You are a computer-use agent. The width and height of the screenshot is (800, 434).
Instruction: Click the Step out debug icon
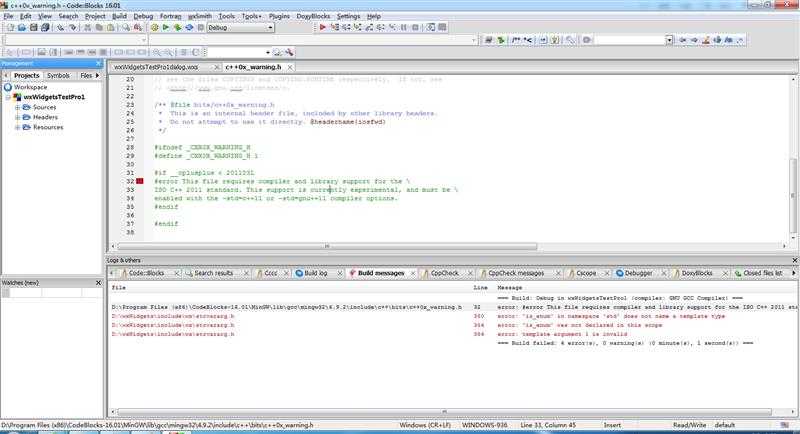tap(369, 28)
